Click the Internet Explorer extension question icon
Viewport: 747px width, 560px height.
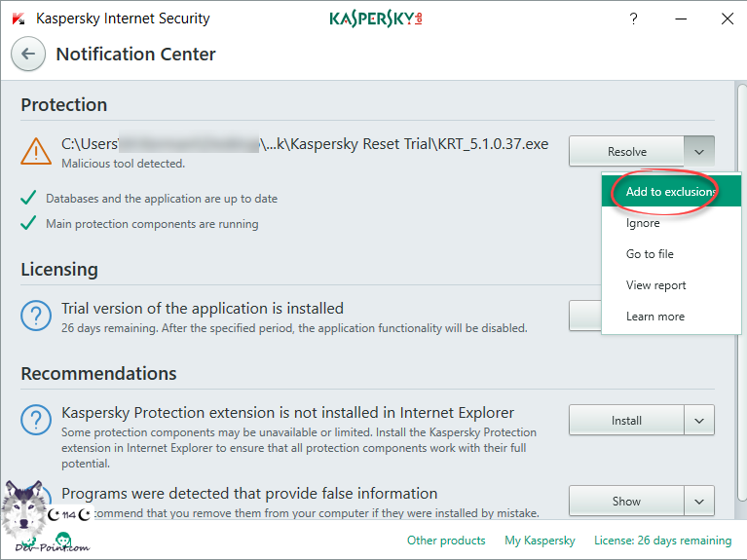pyautogui.click(x=36, y=421)
